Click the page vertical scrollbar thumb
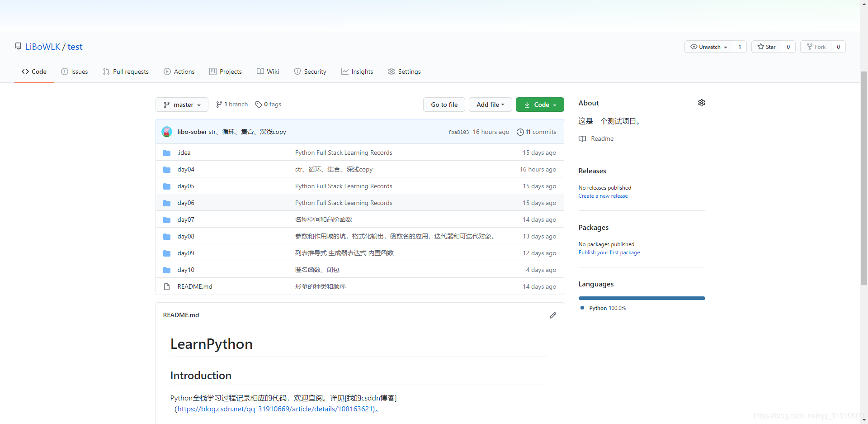868x424 pixels. [x=864, y=178]
